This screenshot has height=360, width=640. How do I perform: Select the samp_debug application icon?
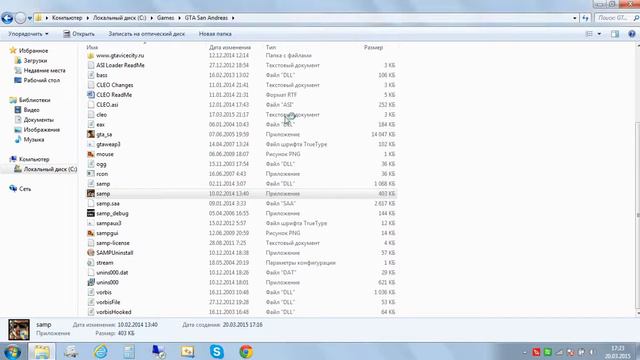click(x=91, y=213)
